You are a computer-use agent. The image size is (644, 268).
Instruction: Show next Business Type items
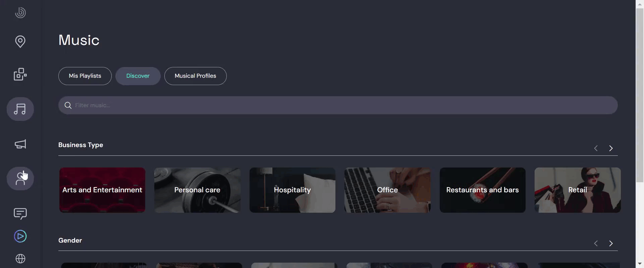[611, 148]
